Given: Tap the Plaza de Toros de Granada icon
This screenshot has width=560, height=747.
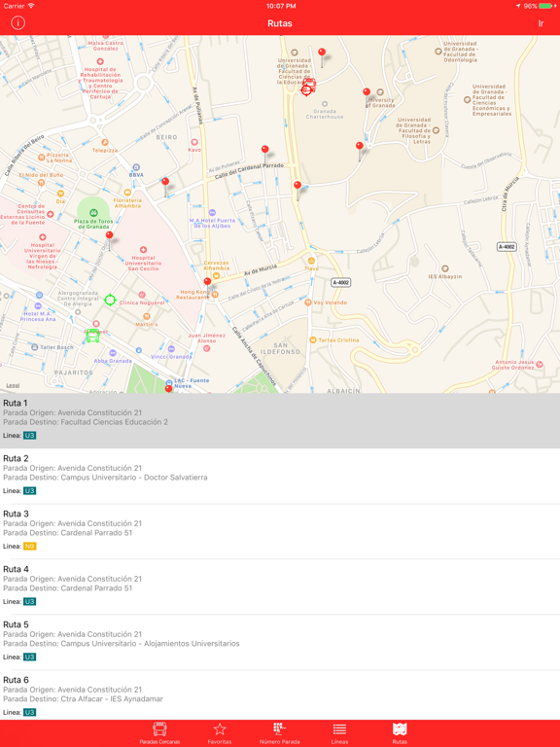Looking at the screenshot, I should 93,212.
